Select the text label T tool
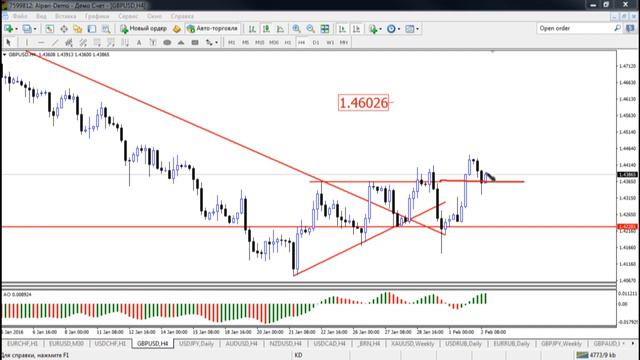The image size is (640, 360). coord(153,42)
